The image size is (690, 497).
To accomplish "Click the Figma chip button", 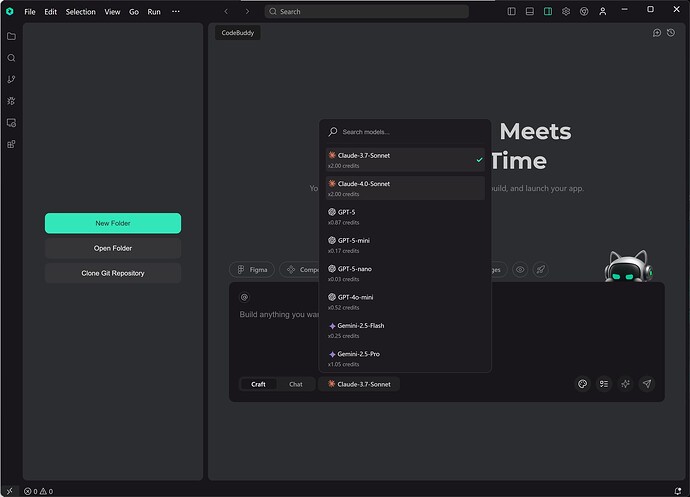I will point(252,270).
